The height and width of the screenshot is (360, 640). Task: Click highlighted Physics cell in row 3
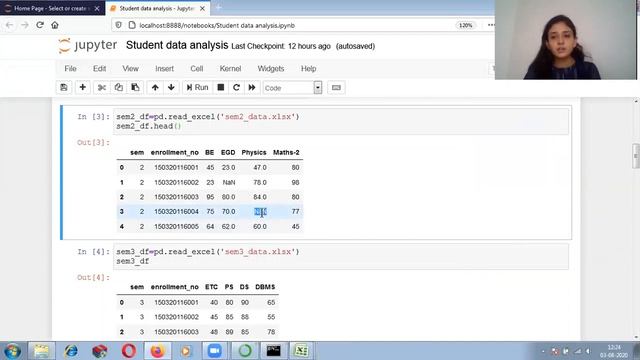[260, 211]
